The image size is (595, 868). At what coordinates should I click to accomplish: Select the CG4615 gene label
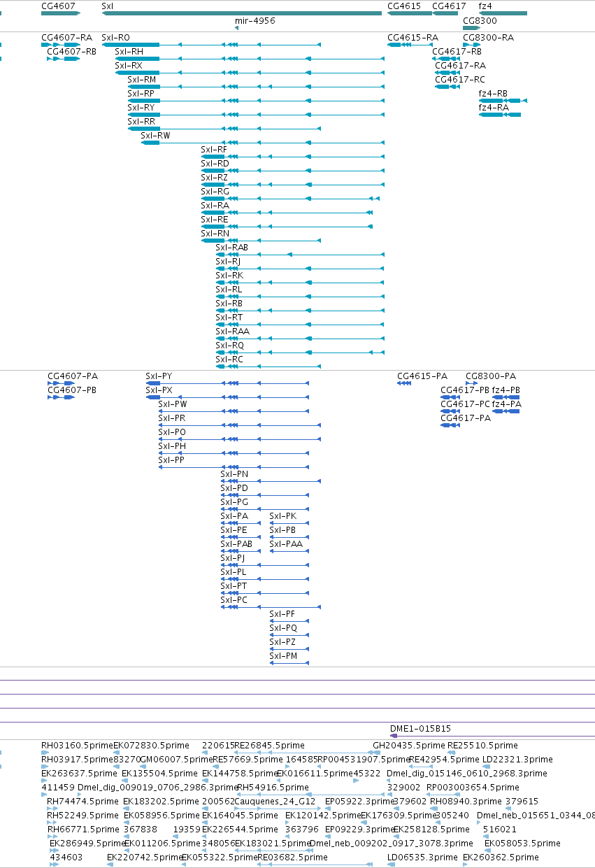coord(404,6)
